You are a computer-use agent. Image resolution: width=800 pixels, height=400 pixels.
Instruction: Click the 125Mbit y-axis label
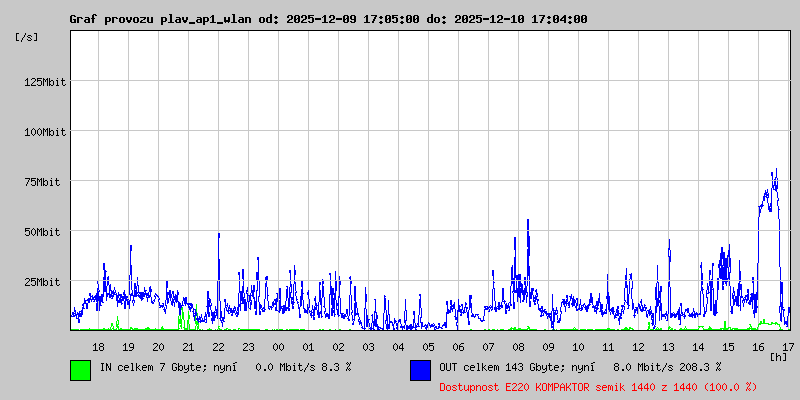(x=45, y=82)
